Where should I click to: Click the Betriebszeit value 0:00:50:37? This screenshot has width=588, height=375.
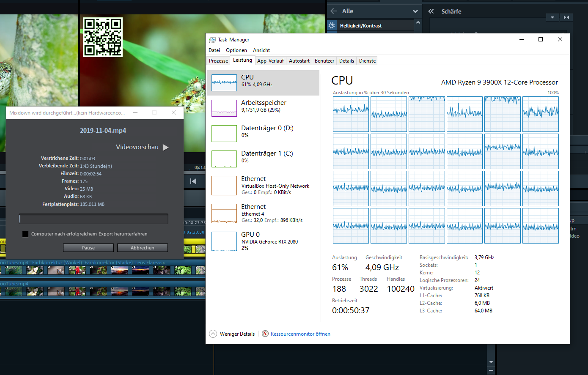351,310
